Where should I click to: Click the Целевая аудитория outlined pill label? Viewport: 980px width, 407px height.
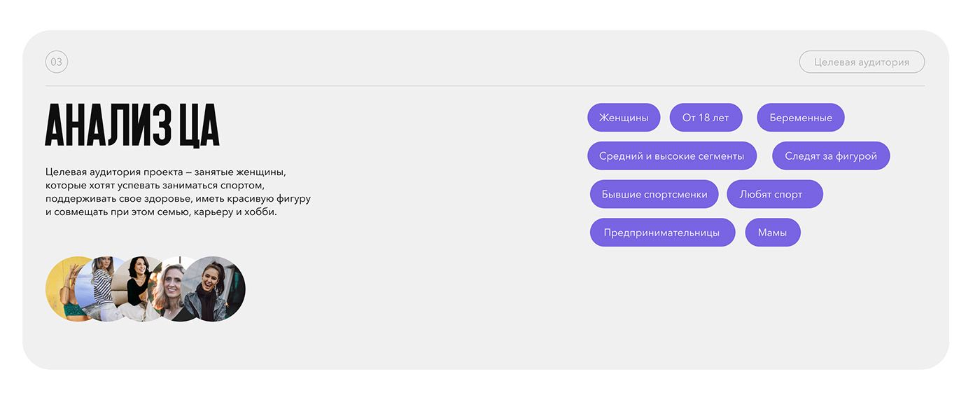(862, 62)
